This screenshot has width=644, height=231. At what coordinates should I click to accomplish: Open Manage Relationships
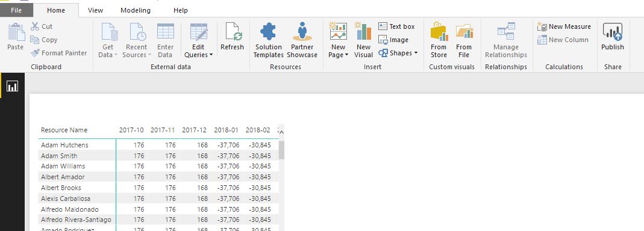click(506, 40)
